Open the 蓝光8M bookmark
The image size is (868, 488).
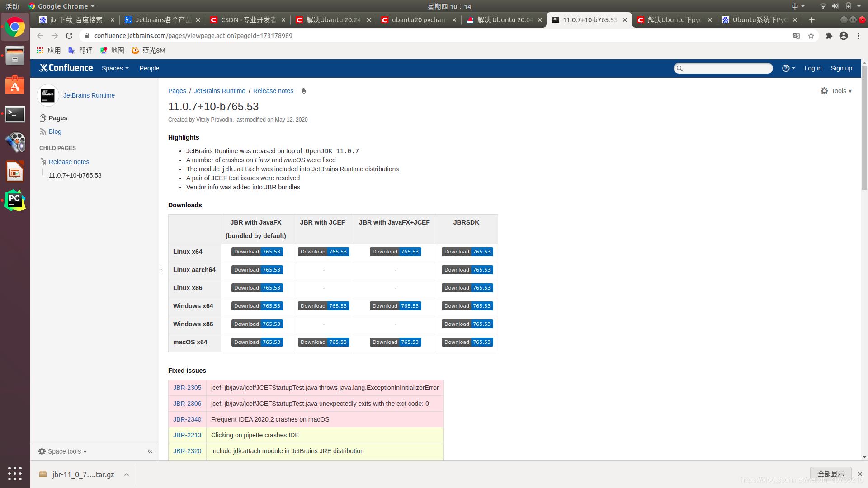click(x=148, y=51)
